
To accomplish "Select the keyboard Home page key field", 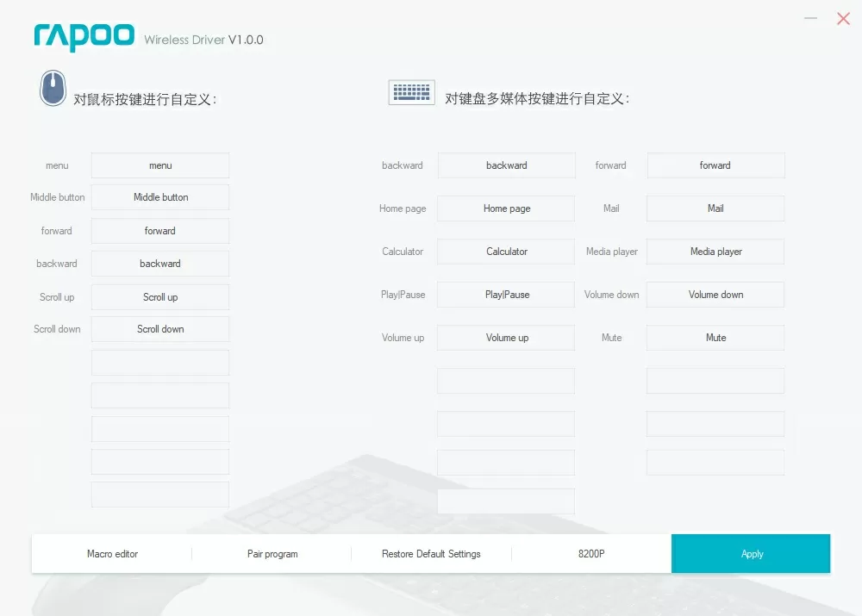I will 506,208.
